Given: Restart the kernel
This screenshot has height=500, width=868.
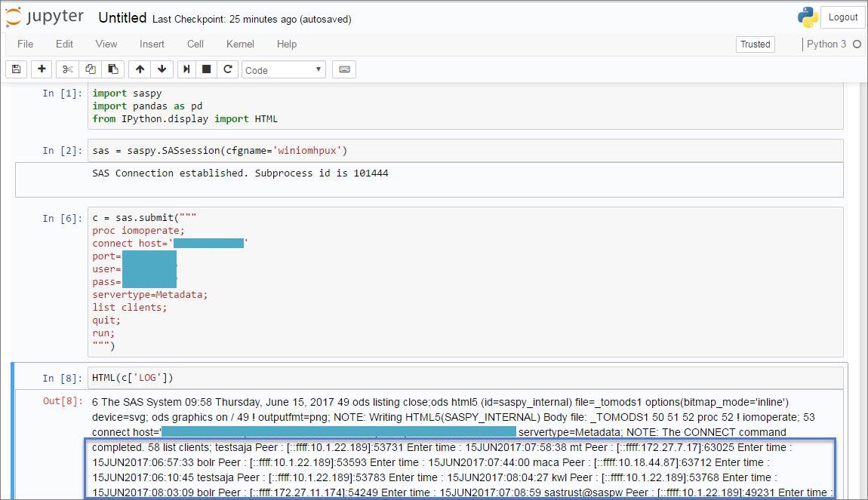Looking at the screenshot, I should [x=227, y=69].
